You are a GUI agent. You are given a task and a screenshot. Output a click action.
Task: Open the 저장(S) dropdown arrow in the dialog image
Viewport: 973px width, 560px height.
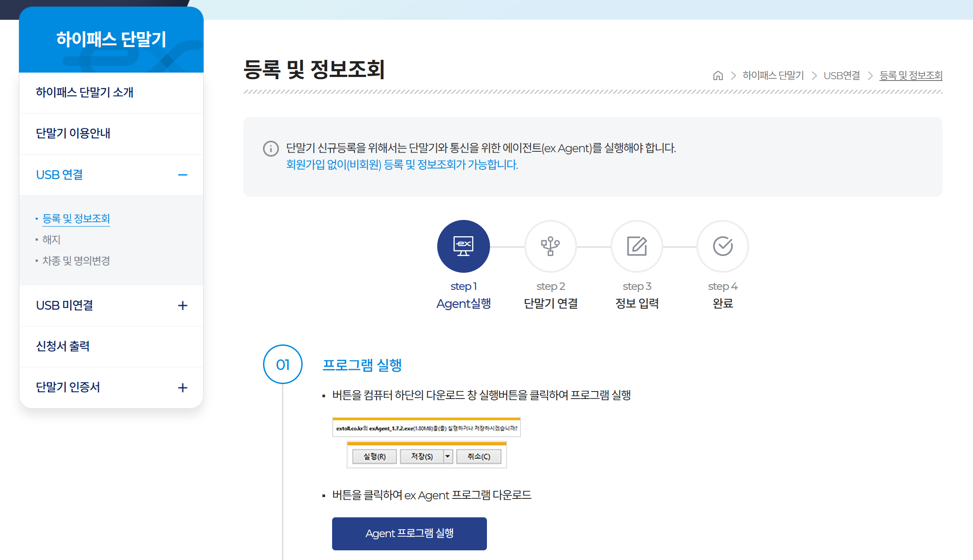click(x=448, y=456)
